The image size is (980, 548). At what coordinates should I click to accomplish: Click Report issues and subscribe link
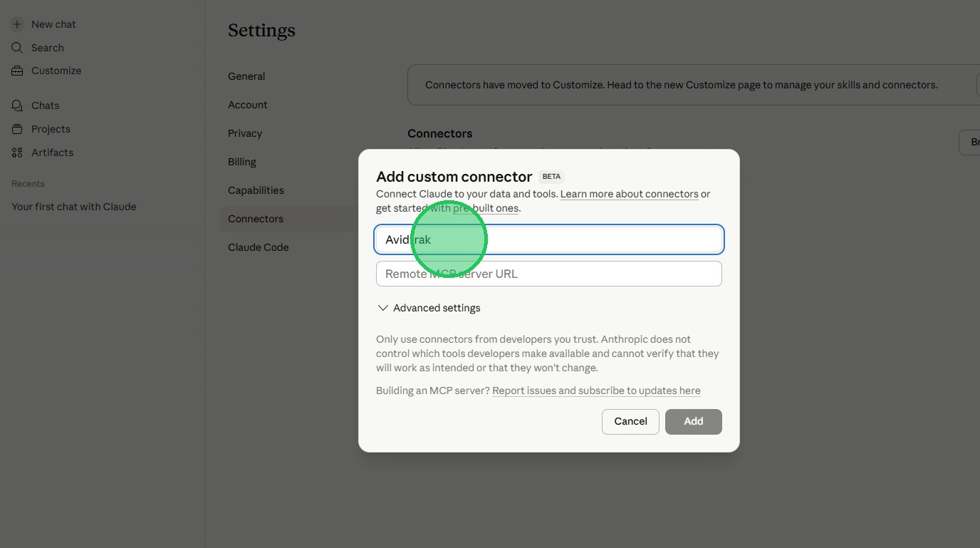(x=596, y=391)
